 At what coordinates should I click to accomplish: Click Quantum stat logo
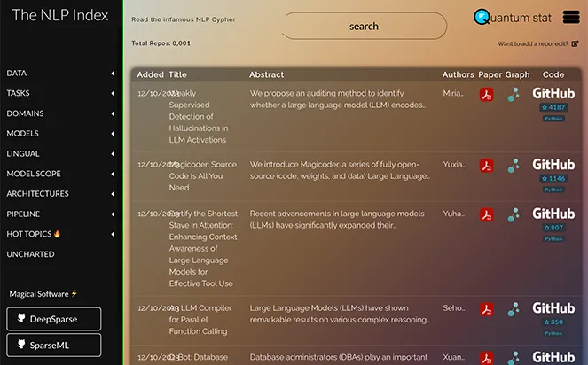coord(513,17)
